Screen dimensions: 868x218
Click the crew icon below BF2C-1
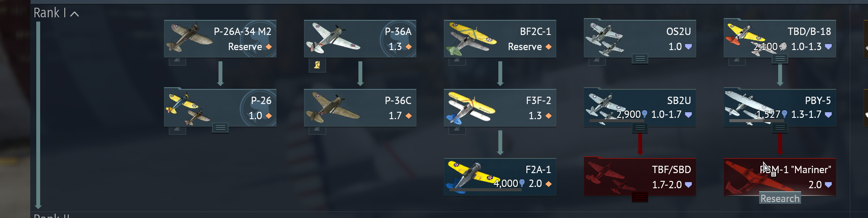coord(457,61)
